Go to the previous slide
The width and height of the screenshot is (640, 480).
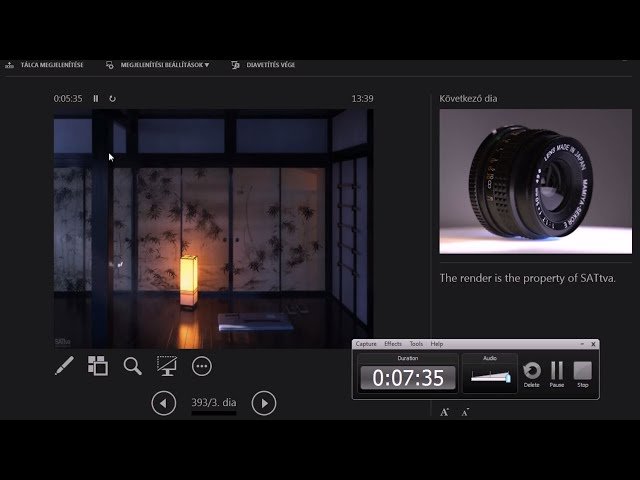click(164, 403)
